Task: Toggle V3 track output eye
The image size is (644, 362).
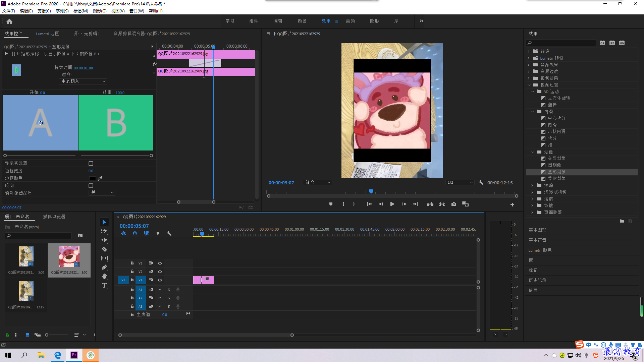Action: (x=160, y=263)
